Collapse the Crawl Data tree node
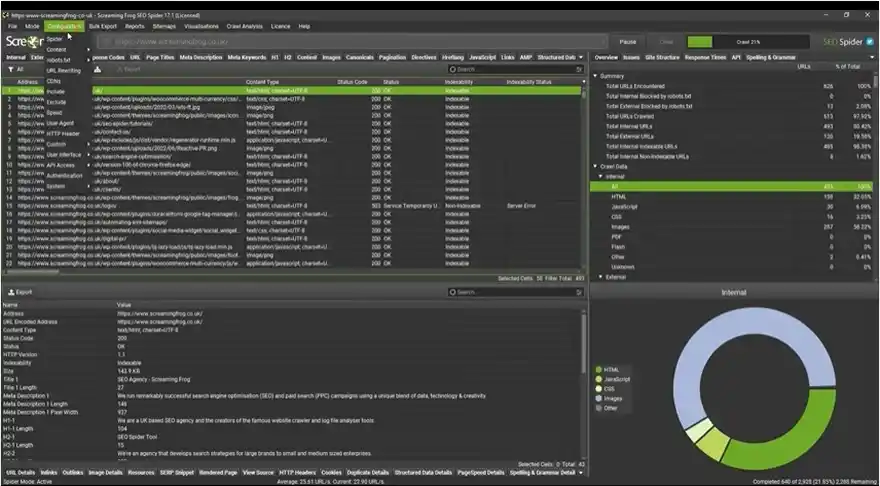 coord(595,167)
